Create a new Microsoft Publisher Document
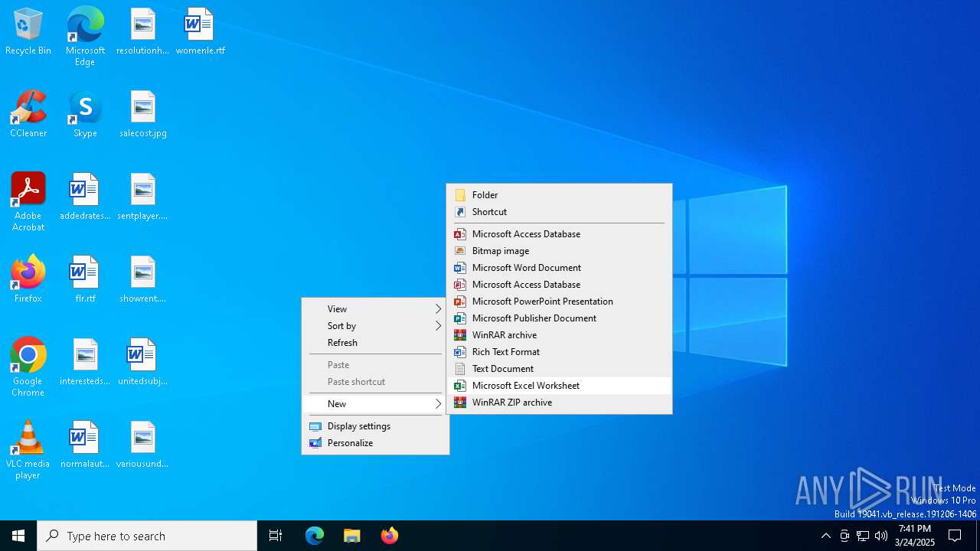Screen dimensions: 980x551 559,318
